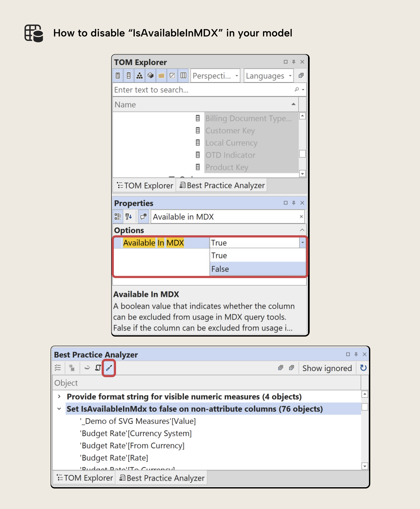Select the 'OTD Indicator' column
Viewport: 420px width, 509px height.
(x=230, y=155)
